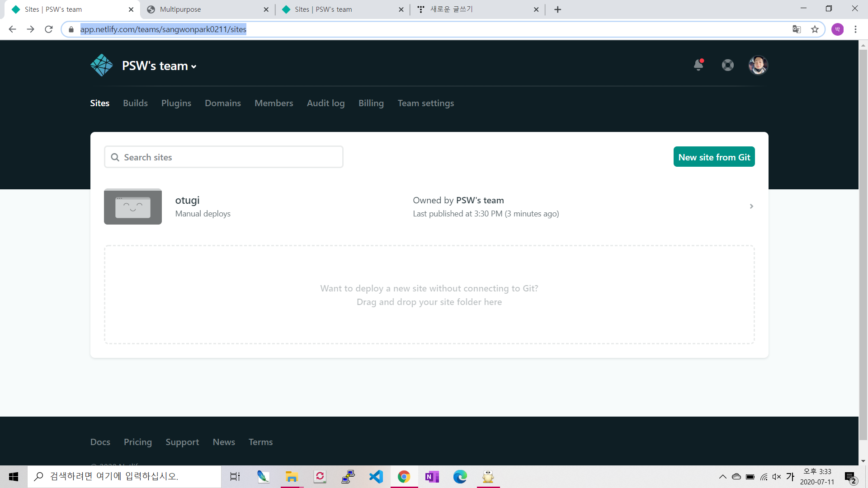The width and height of the screenshot is (868, 488).
Task: Click the Search sites field
Action: click(224, 157)
